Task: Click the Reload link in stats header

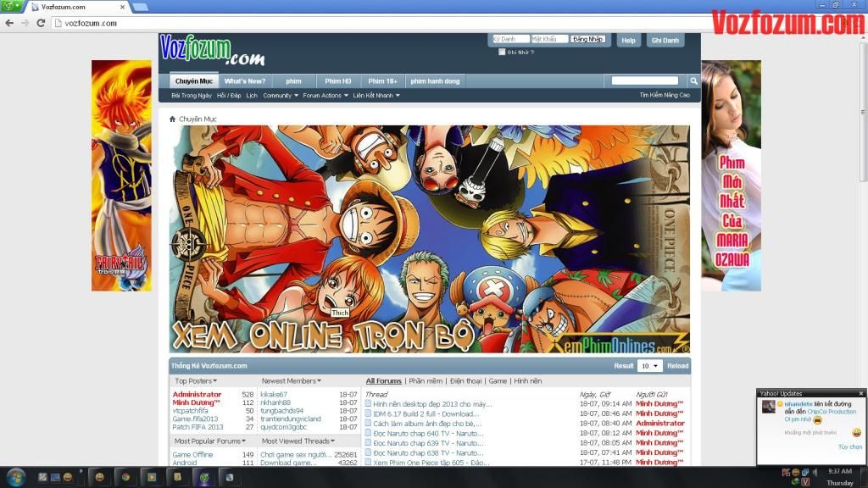Action: click(x=677, y=366)
